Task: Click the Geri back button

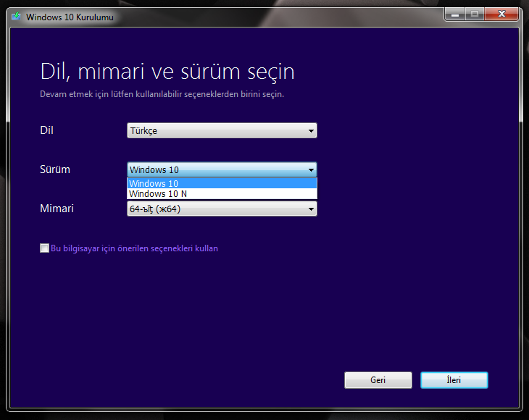Action: (378, 380)
